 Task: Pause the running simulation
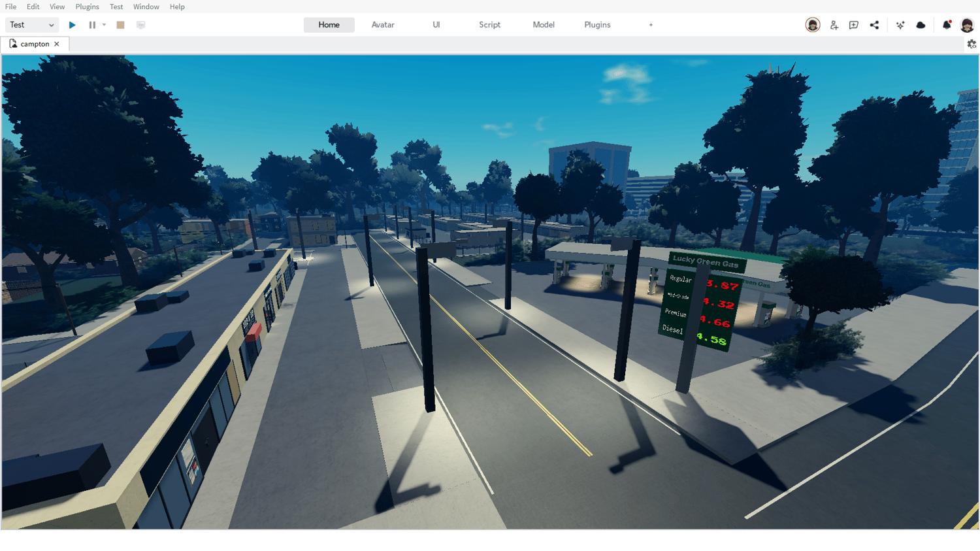(x=91, y=25)
